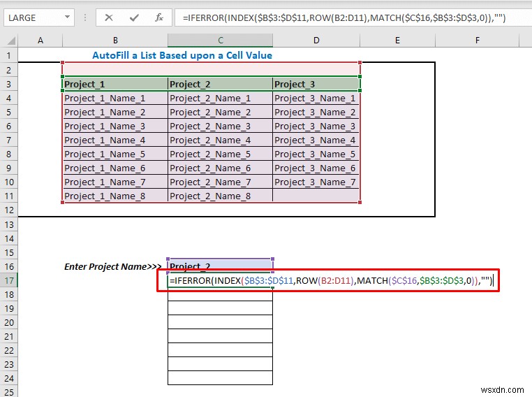Select row 24 header

coord(9,378)
